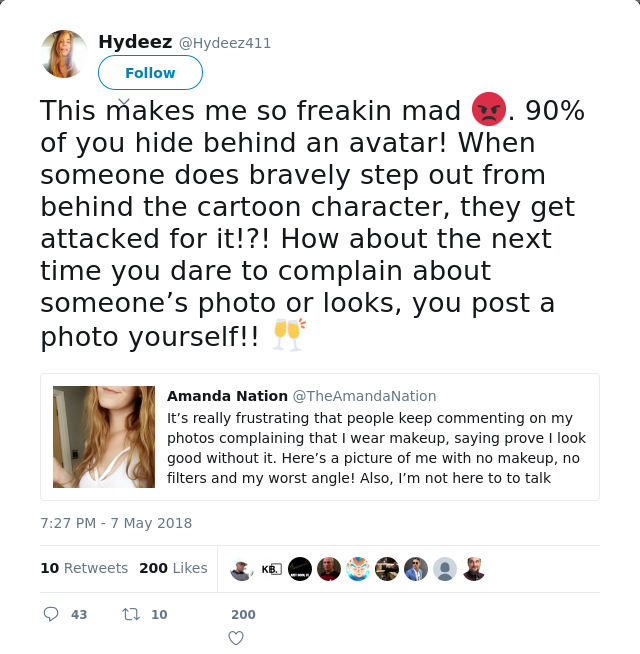Click the black circular liker avatar
640x654 pixels.
pos(300,569)
